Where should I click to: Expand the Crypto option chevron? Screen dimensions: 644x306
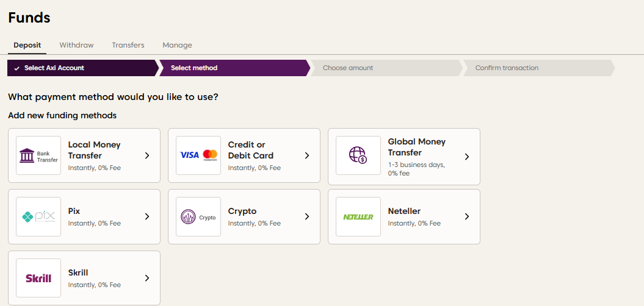307,216
